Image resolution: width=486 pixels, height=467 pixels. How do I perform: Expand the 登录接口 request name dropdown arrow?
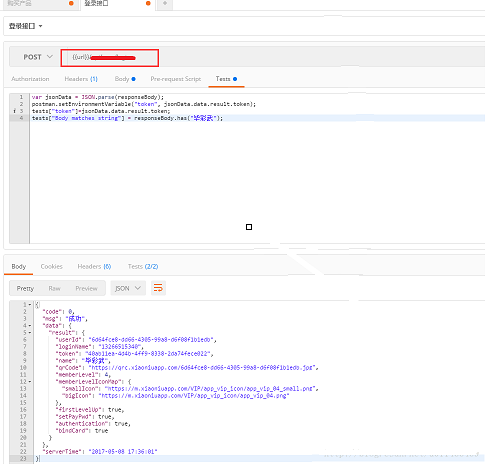pos(41,26)
